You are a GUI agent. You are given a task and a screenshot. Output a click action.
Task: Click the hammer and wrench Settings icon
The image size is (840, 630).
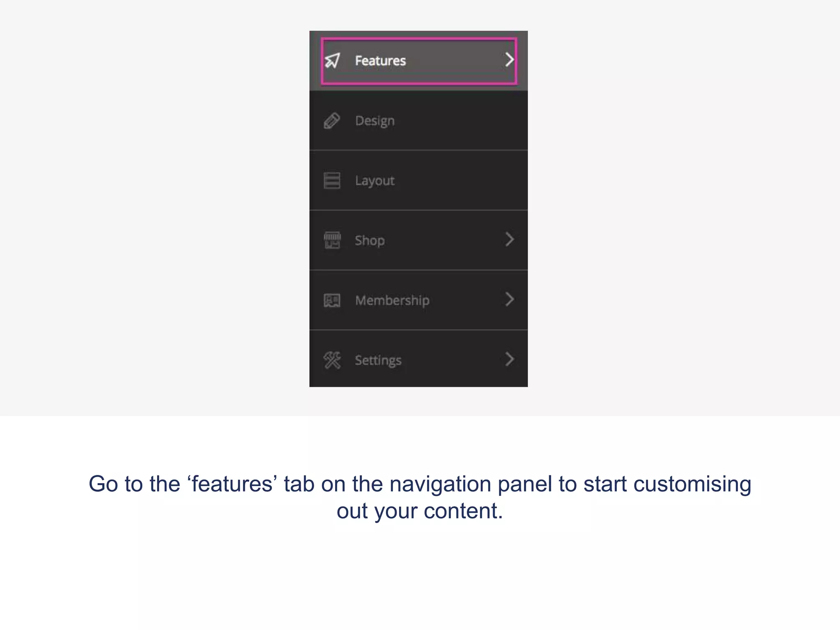pos(332,360)
